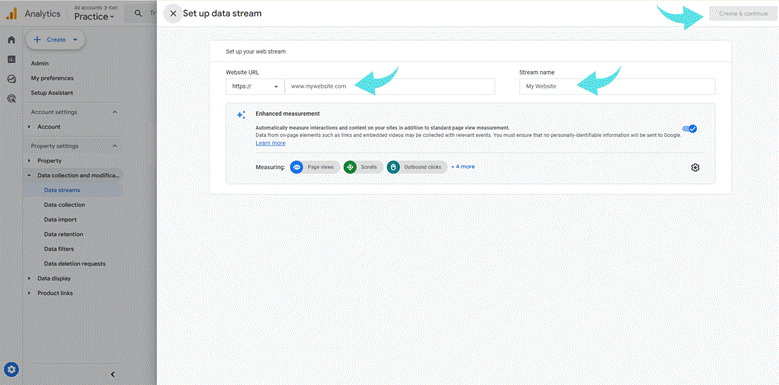This screenshot has height=385, width=779.
Task: Select Data import in the sidebar
Action: pos(60,220)
